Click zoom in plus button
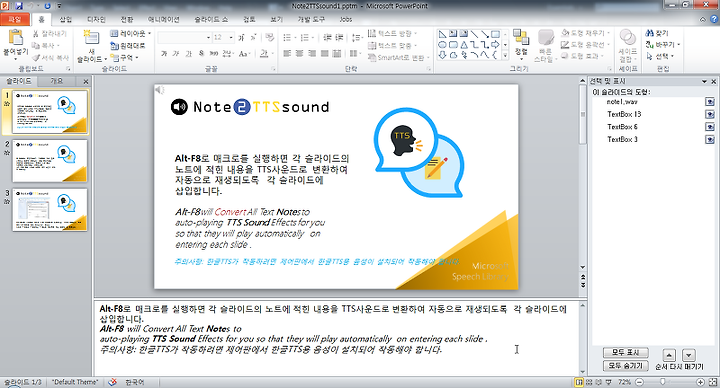The width and height of the screenshot is (720, 388). coord(700,382)
